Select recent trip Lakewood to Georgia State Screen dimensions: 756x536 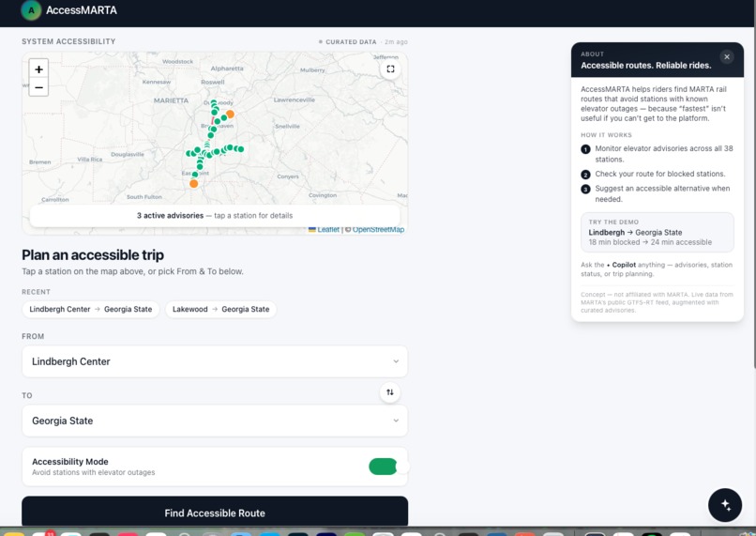pyautogui.click(x=220, y=309)
